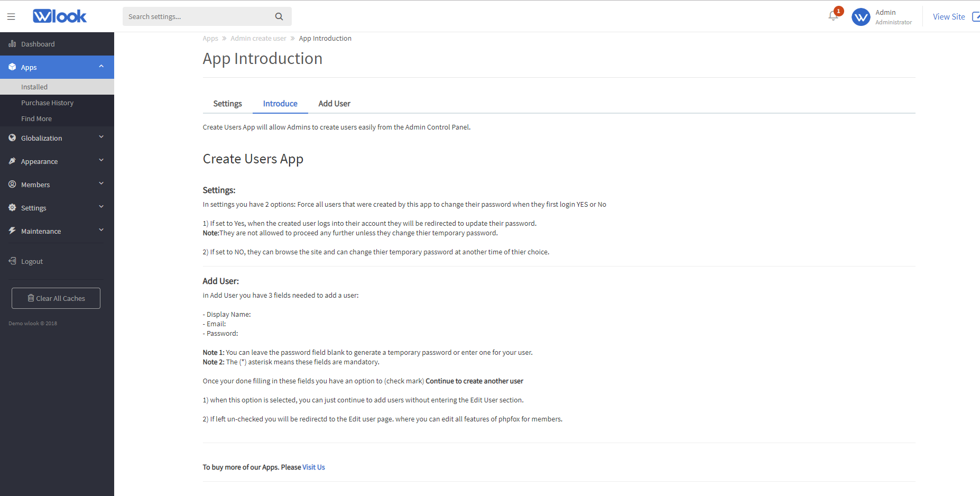This screenshot has height=496, width=980.
Task: Click the wlook logo
Action: point(60,16)
